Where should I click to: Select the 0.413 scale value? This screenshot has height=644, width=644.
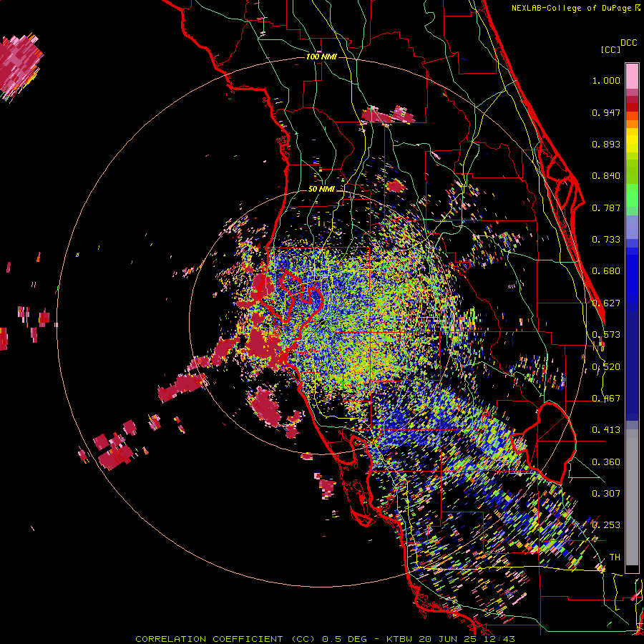[x=606, y=430]
